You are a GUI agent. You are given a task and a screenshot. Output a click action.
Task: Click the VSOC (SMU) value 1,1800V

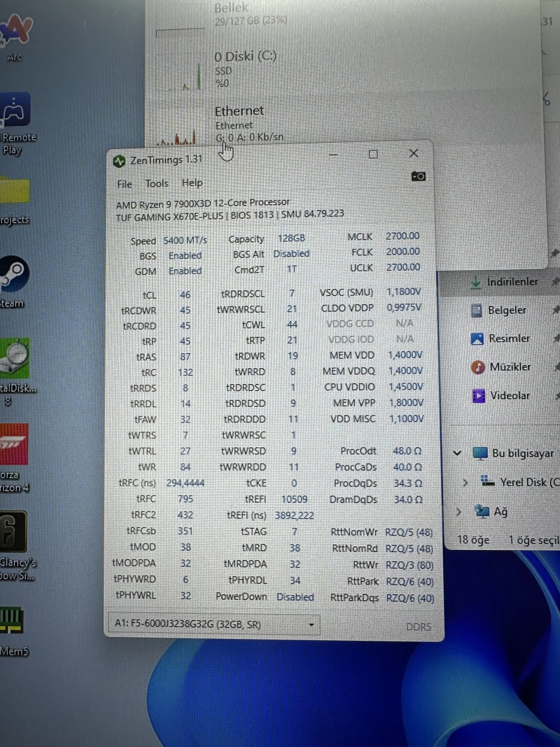tap(404, 292)
